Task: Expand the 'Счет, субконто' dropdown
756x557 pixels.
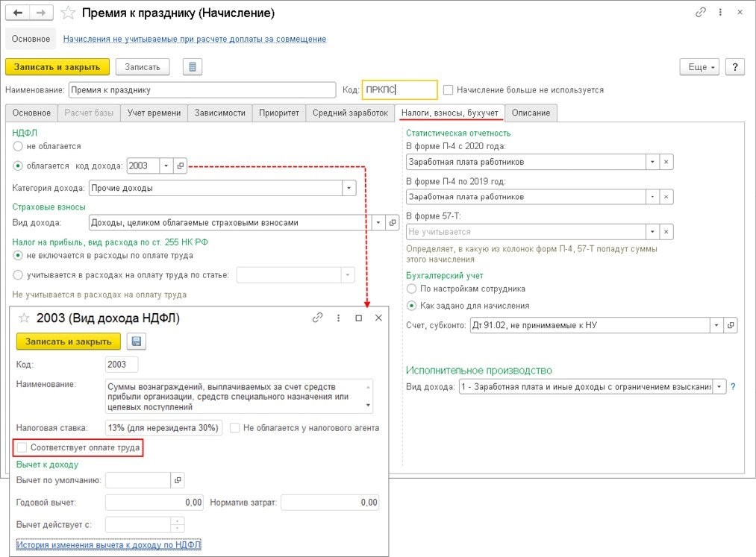Action: coord(717,326)
